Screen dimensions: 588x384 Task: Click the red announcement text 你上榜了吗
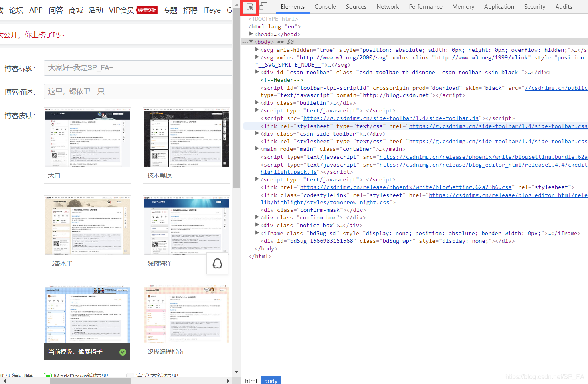pyautogui.click(x=44, y=35)
